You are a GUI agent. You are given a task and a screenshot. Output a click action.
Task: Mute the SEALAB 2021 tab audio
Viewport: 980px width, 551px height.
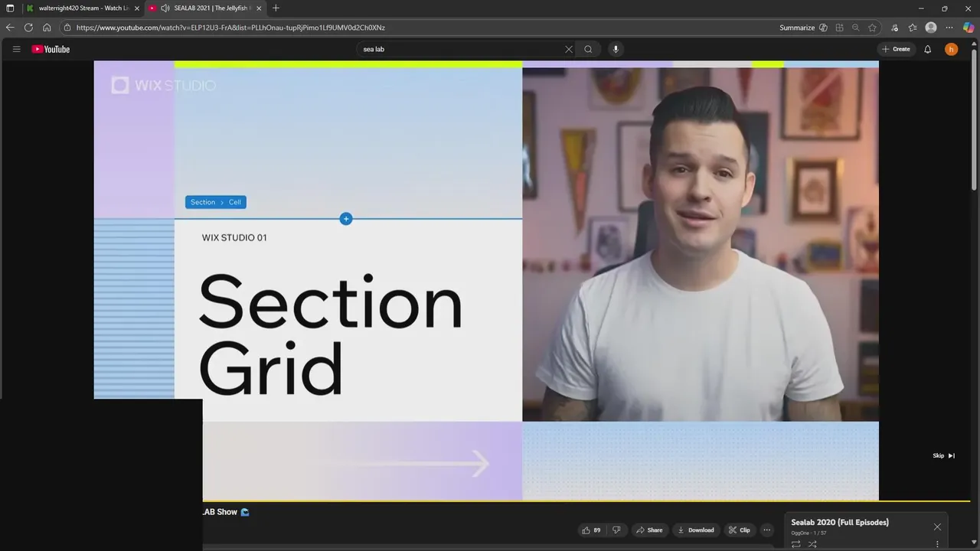click(x=165, y=8)
